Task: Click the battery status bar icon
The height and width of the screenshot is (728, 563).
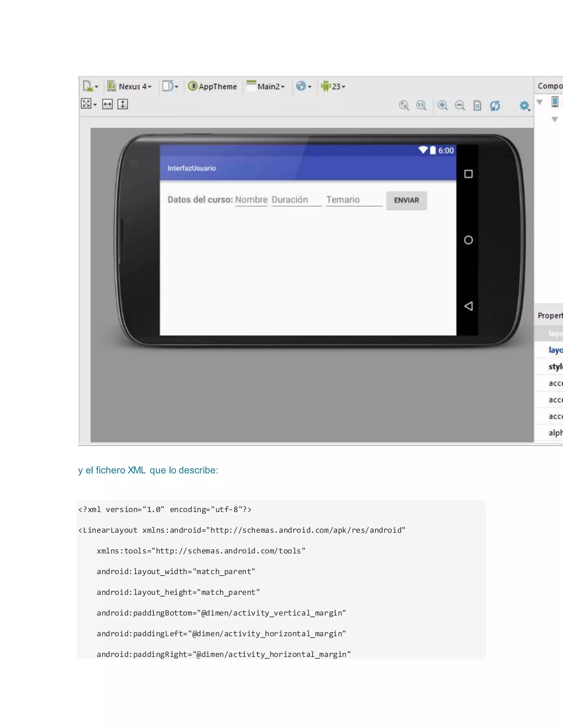Action: click(433, 150)
